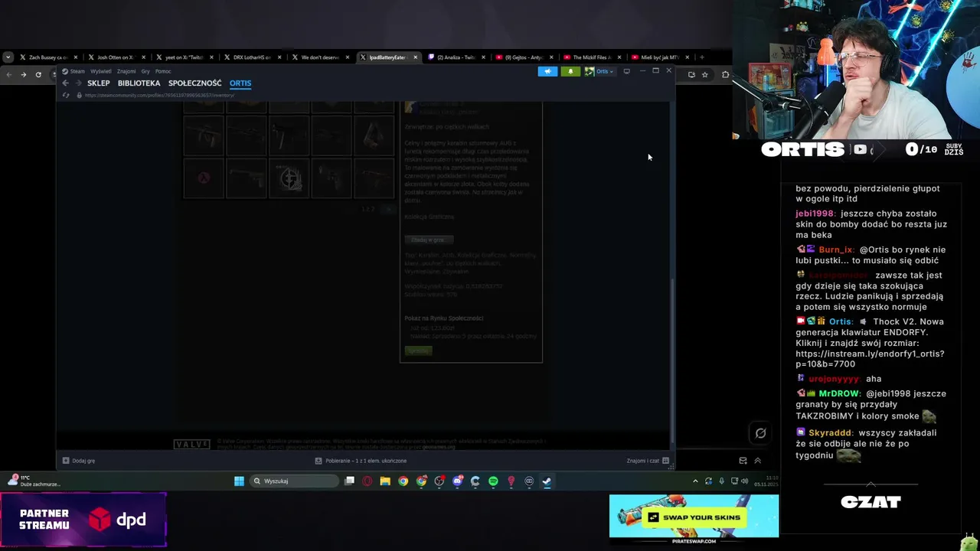The width and height of the screenshot is (980, 551).
Task: Open the Znajomi menu
Action: [126, 71]
